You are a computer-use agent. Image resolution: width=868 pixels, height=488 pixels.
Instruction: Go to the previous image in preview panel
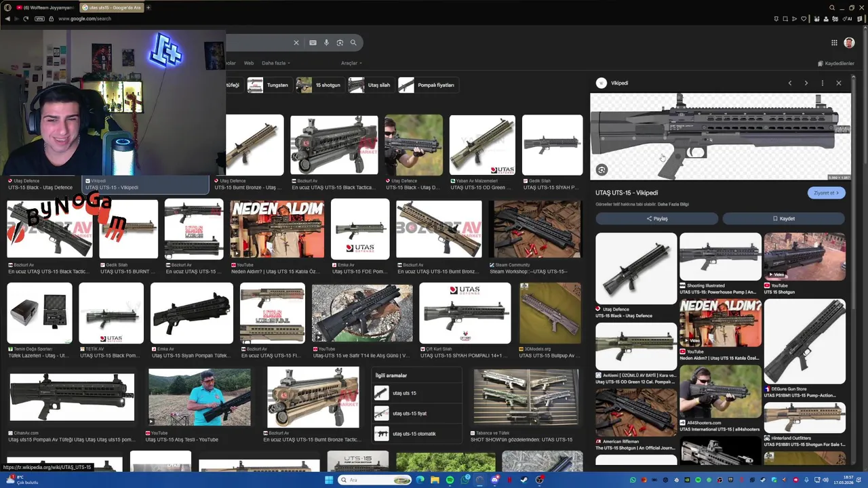[790, 83]
